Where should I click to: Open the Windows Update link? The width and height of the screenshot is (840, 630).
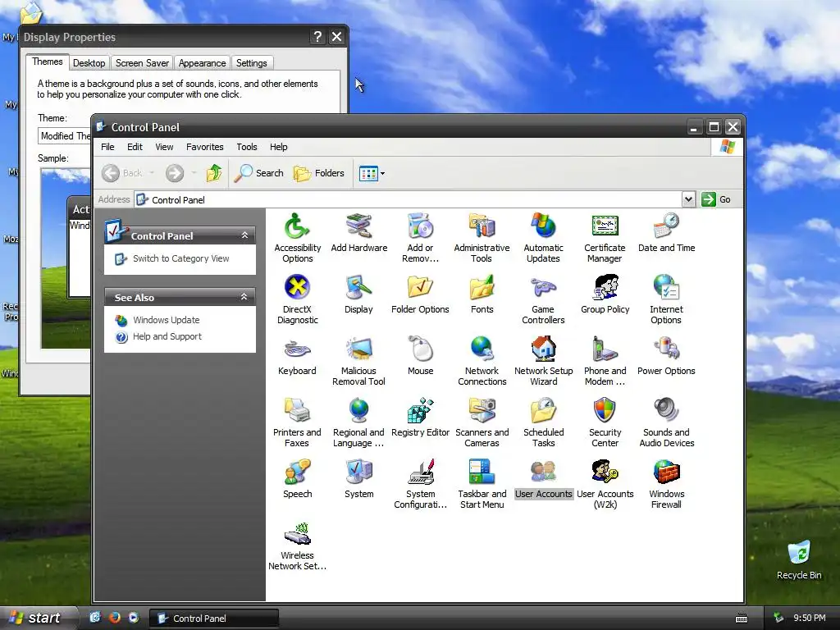coord(166,320)
